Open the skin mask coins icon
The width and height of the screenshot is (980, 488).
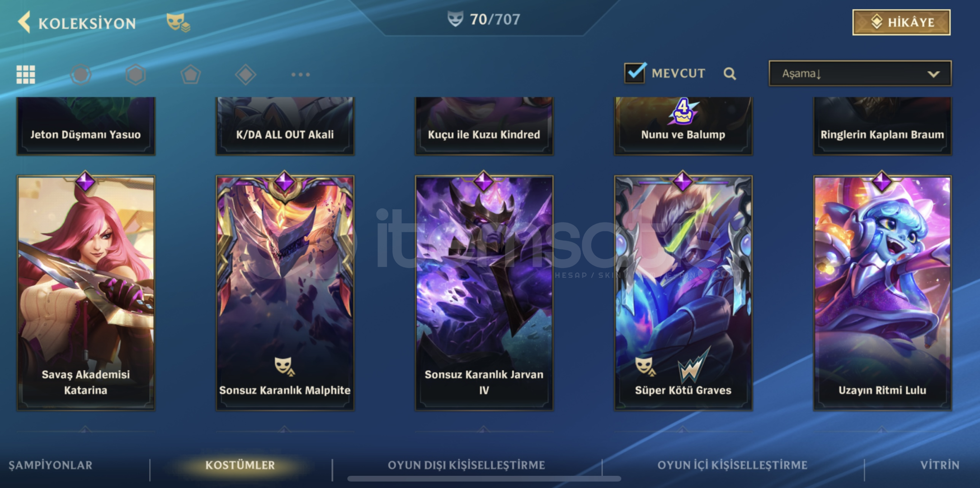[x=178, y=22]
